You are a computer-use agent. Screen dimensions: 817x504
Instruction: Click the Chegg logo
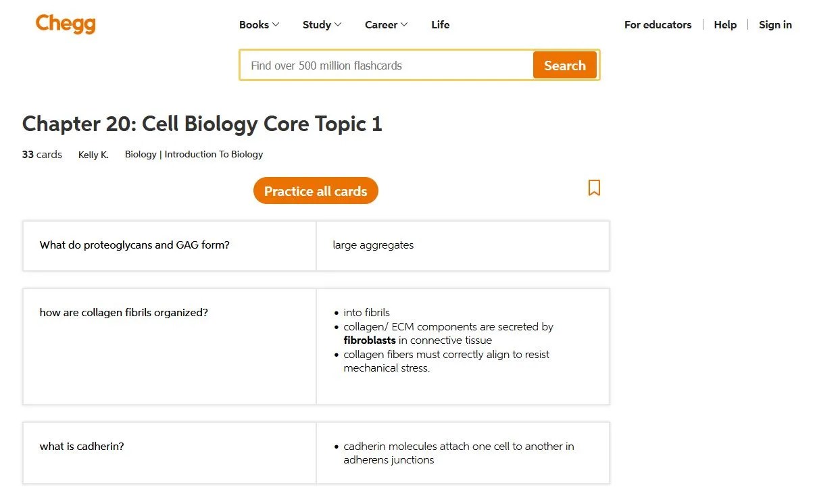point(65,24)
